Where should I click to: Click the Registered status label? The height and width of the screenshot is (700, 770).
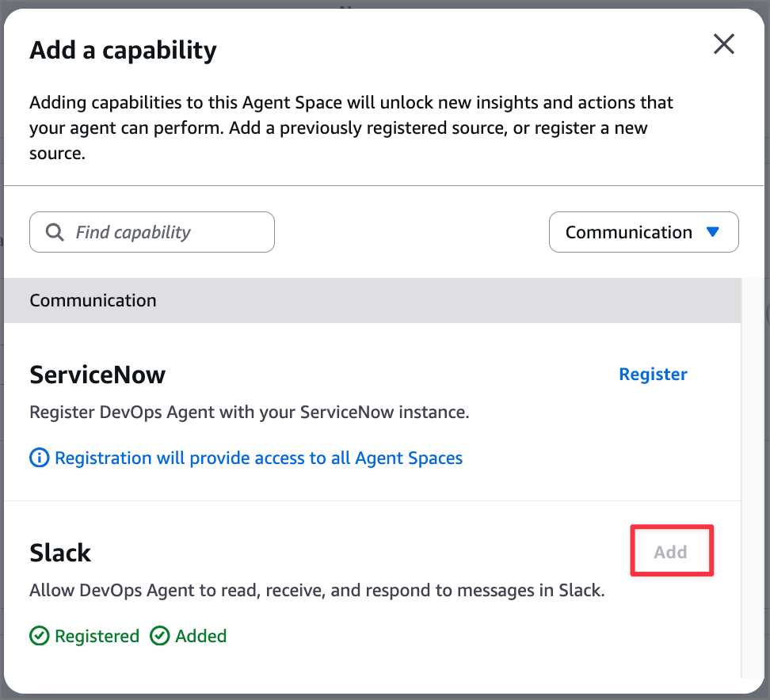point(97,636)
